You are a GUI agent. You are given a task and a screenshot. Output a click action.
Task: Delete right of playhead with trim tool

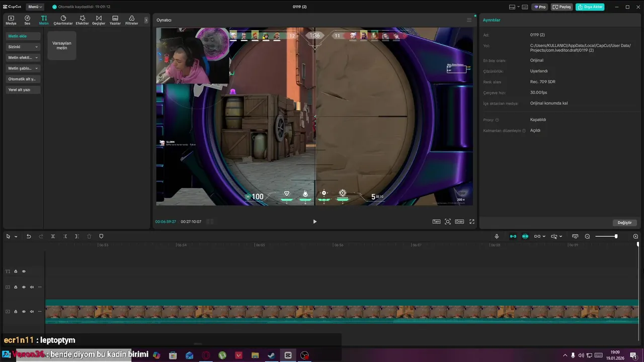pos(77,236)
